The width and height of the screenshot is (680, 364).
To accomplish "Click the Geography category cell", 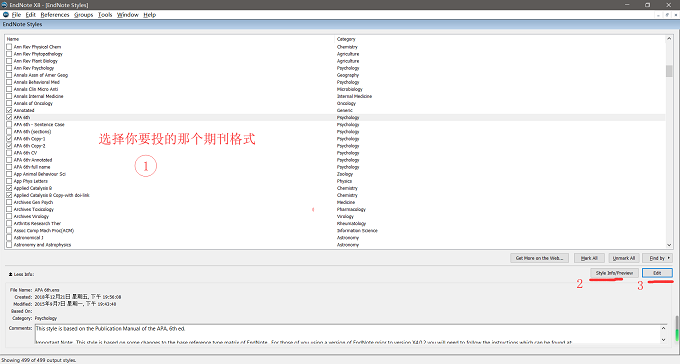I will [x=348, y=75].
